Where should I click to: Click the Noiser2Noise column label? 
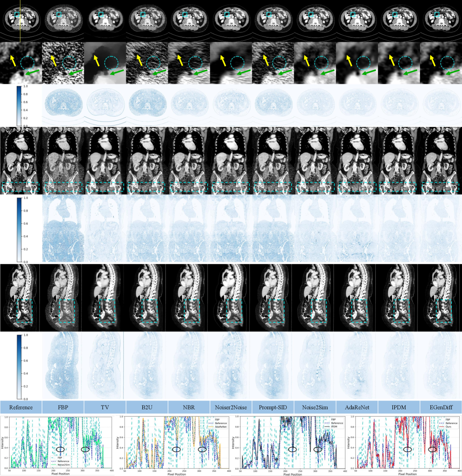(x=231, y=407)
